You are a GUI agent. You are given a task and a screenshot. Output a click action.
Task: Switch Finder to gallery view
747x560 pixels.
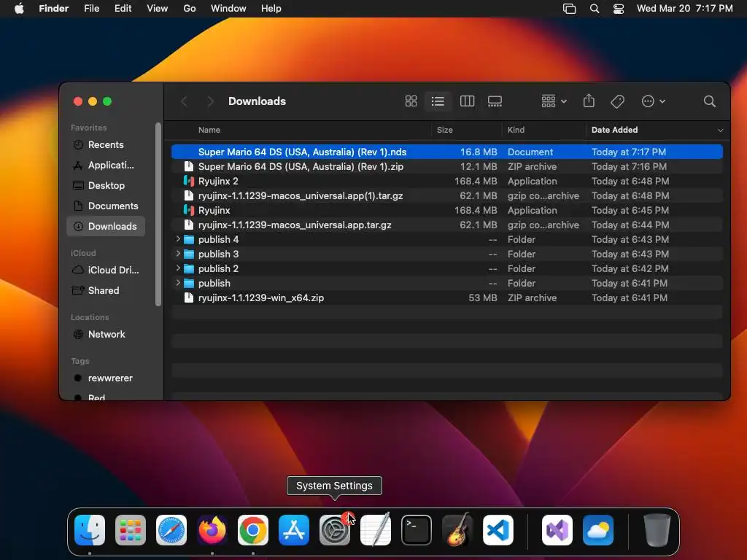point(495,101)
